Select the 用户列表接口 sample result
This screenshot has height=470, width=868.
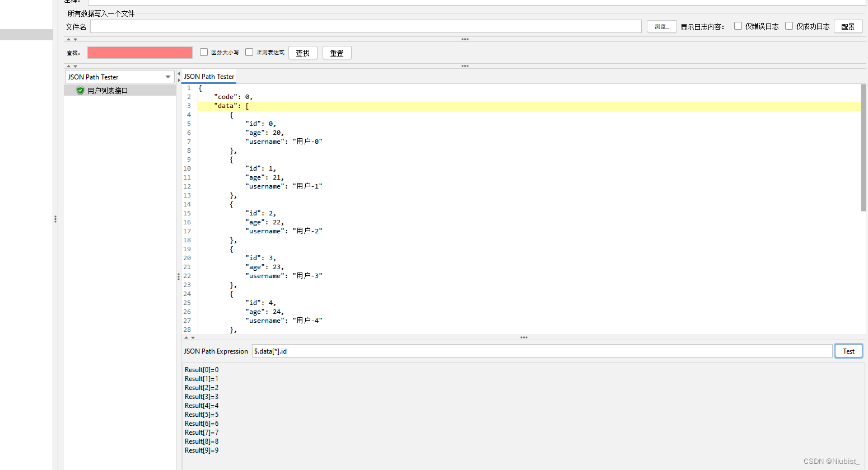[120, 91]
